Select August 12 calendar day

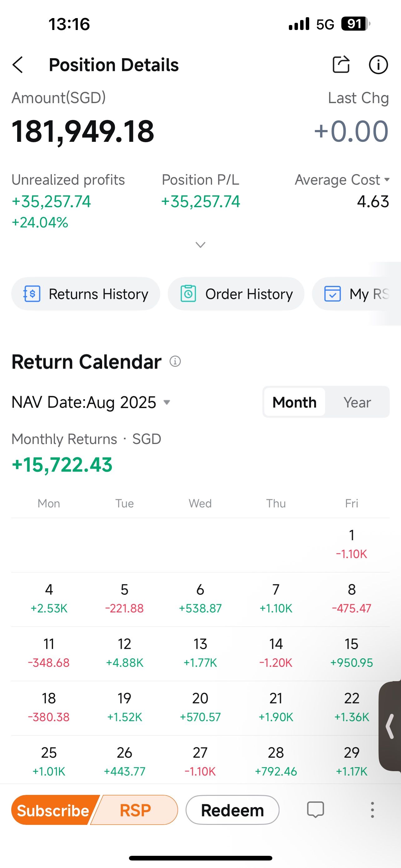(125, 653)
